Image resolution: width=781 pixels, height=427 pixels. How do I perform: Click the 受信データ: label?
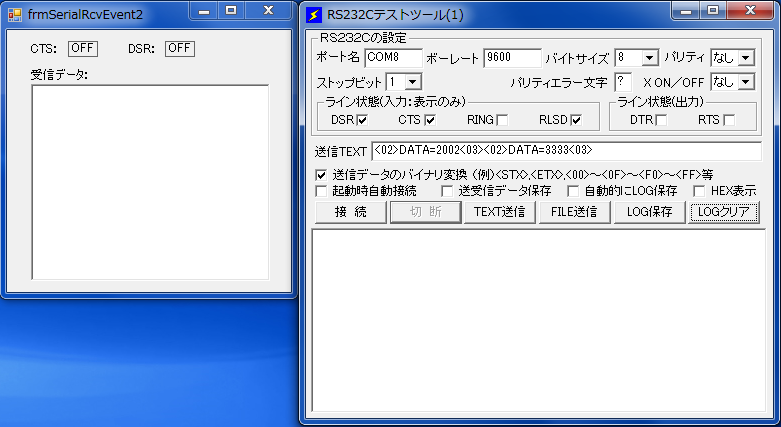click(x=59, y=75)
